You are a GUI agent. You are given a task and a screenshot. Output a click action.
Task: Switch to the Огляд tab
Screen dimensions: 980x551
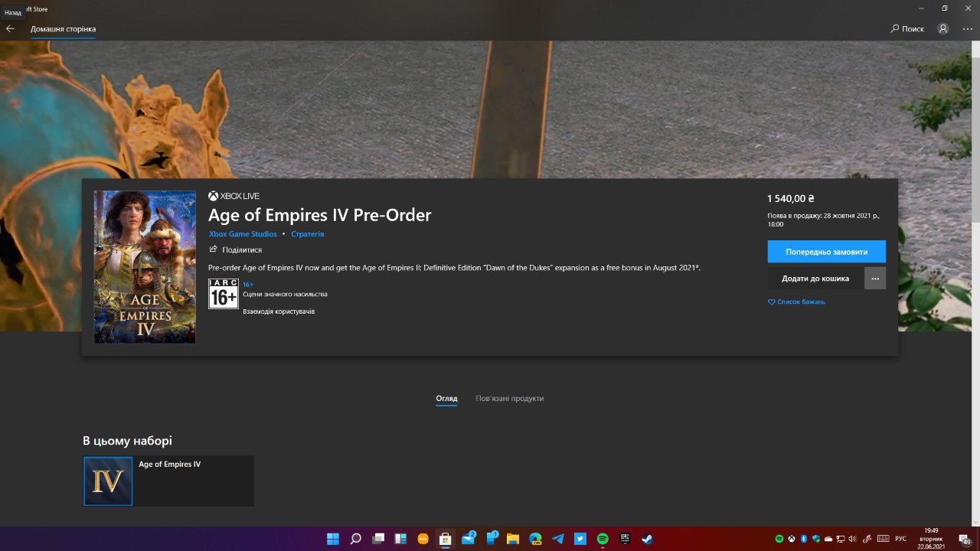pos(446,399)
